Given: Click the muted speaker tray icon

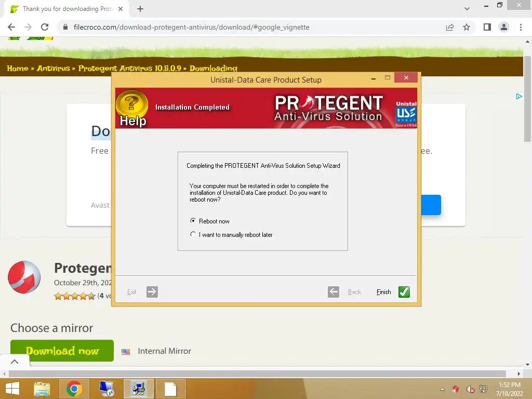Looking at the screenshot, I should pyautogui.click(x=470, y=389).
